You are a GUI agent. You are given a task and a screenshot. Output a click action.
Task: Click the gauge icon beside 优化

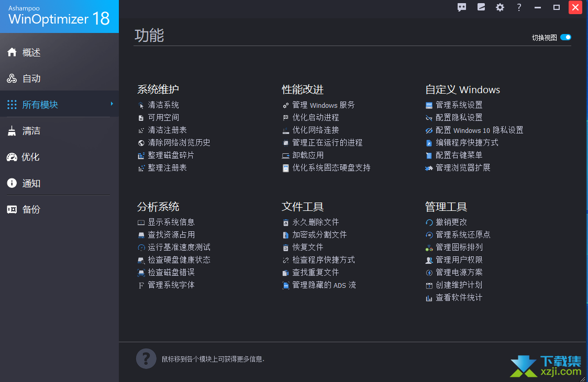click(12, 157)
